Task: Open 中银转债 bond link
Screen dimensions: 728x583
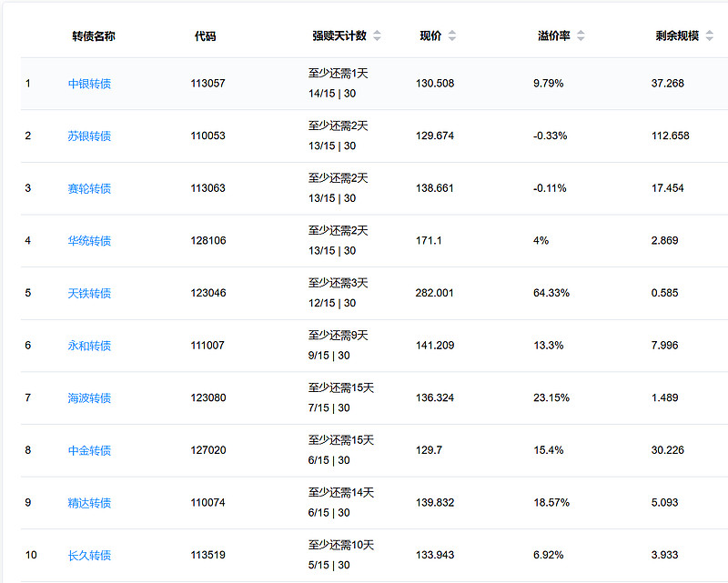Action: (89, 84)
